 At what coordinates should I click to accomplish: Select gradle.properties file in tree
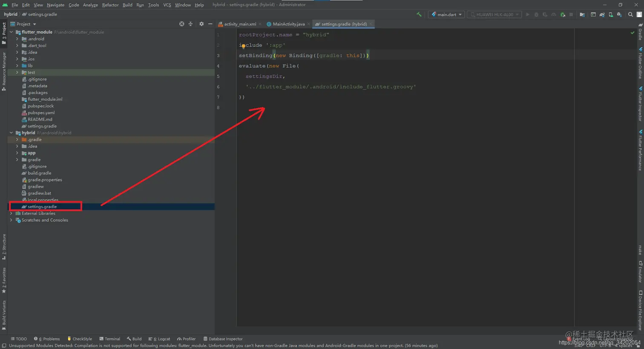click(45, 180)
